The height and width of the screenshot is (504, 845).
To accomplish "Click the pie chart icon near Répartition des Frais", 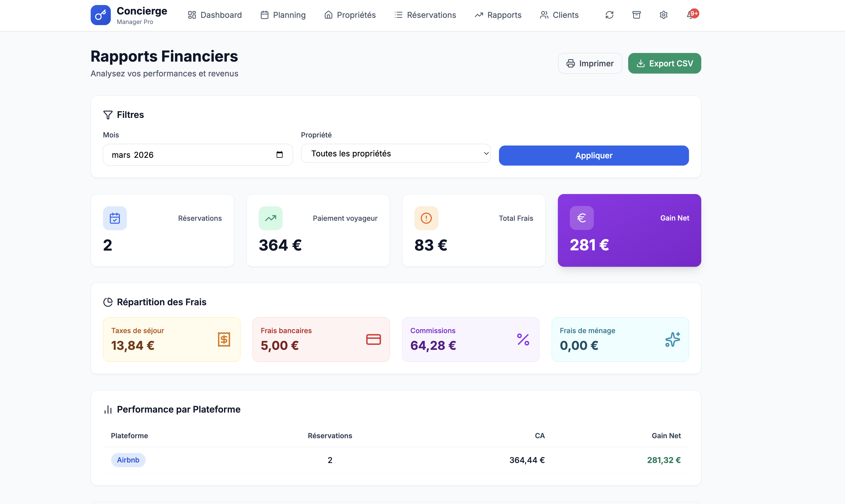I will [108, 302].
